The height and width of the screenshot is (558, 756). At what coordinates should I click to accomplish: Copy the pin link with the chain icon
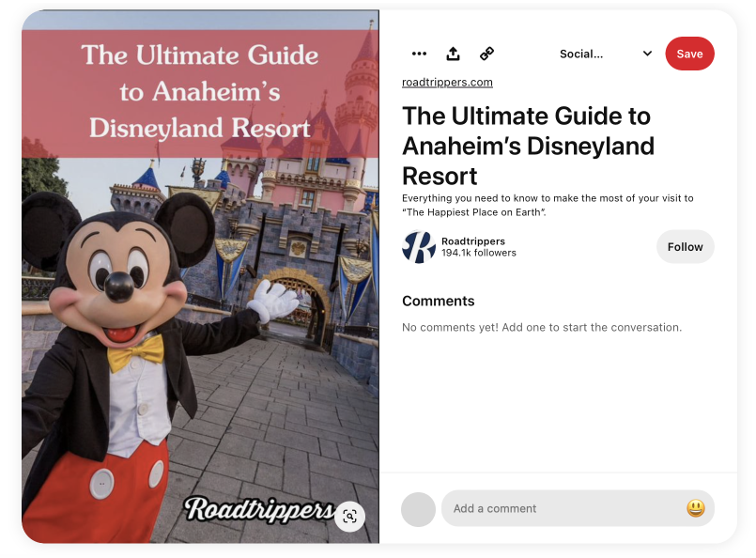(487, 54)
